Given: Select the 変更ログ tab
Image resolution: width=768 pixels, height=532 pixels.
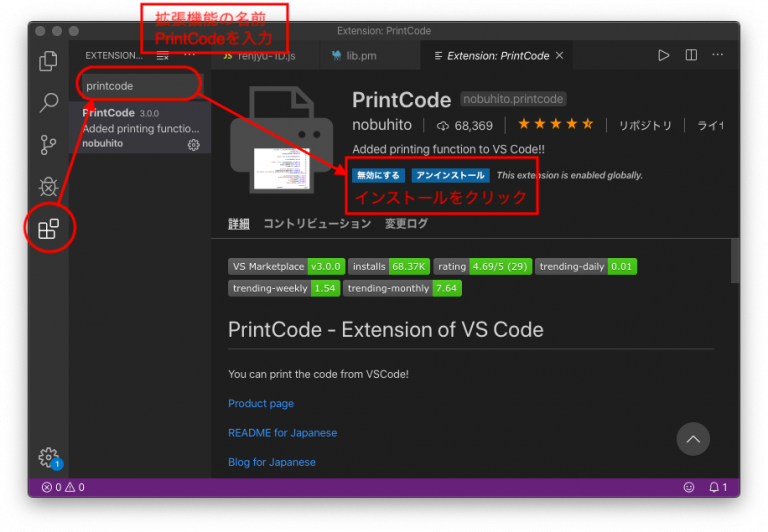Looking at the screenshot, I should pos(406,224).
